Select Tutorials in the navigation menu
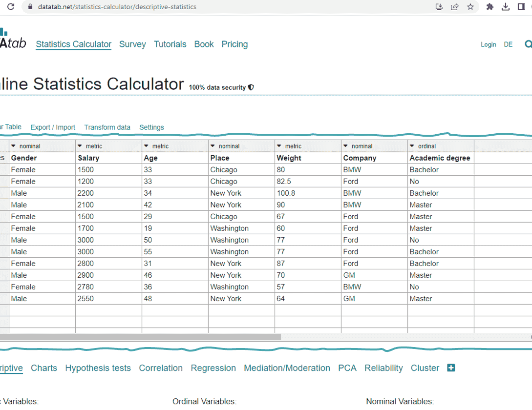Image resolution: width=532 pixels, height=410 pixels. (170, 44)
